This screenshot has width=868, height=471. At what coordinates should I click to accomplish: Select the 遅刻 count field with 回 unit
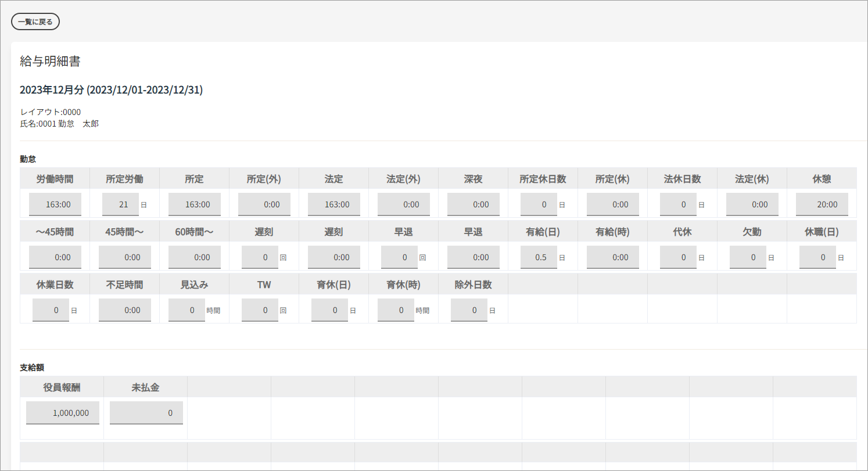260,257
